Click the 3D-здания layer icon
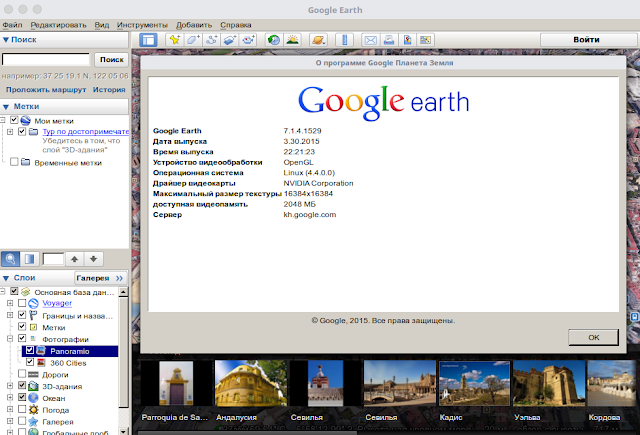The image size is (640, 435). point(33,386)
